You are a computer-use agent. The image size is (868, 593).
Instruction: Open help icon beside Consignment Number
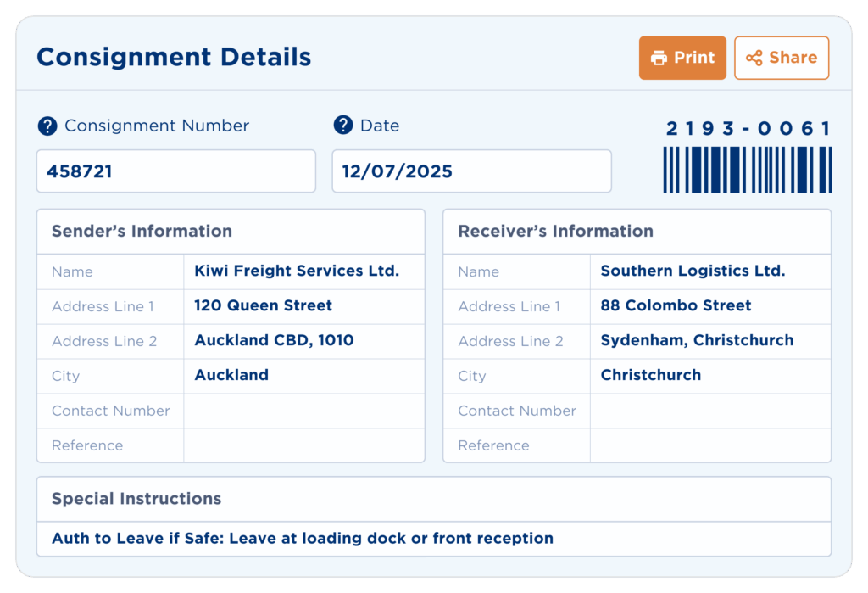[47, 126]
